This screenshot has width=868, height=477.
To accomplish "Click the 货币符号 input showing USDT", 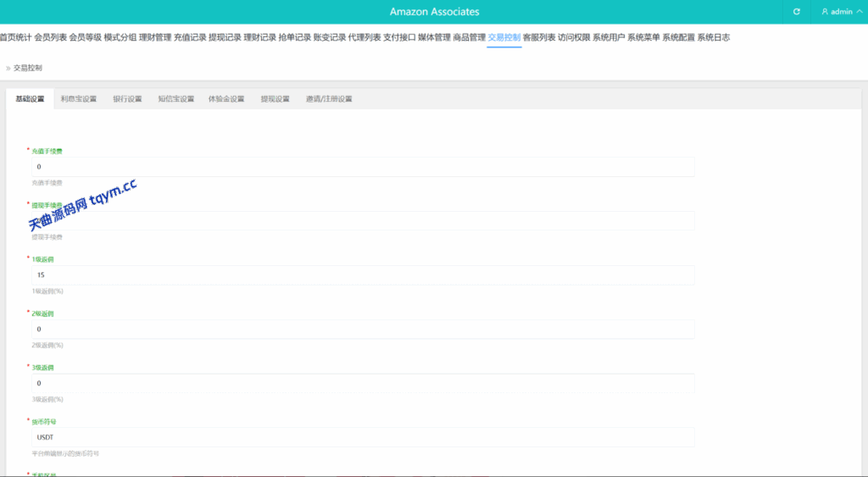I will tap(363, 437).
